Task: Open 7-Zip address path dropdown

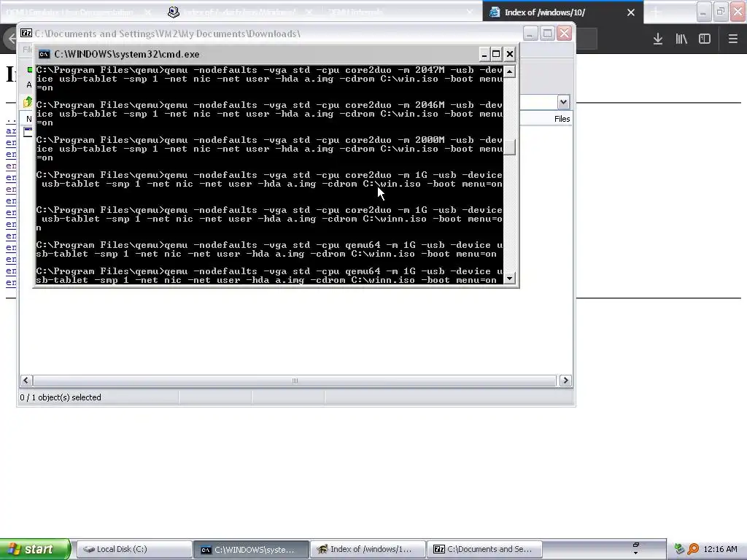Action: pos(563,102)
